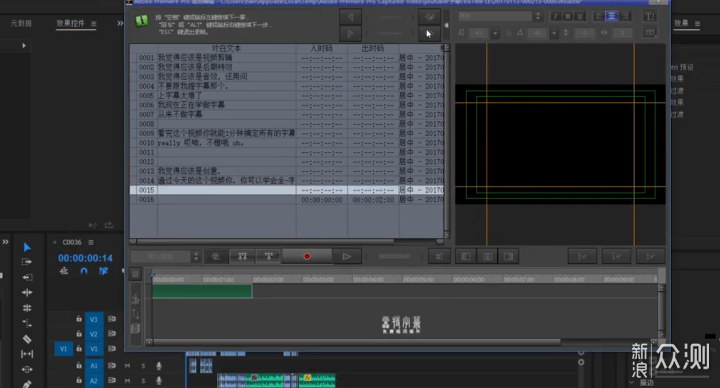
Task: Select the Slip tool
Action: pos(27,354)
